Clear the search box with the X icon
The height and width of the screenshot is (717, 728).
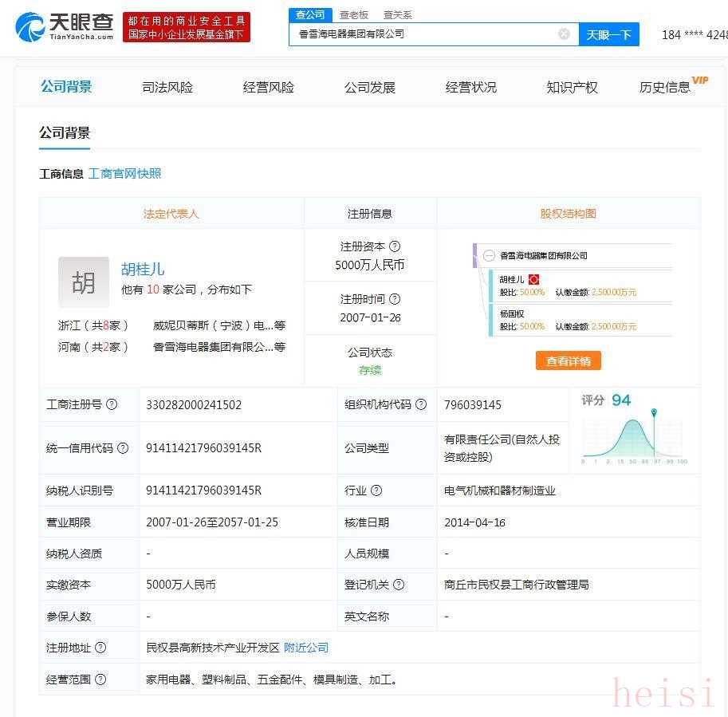click(564, 34)
